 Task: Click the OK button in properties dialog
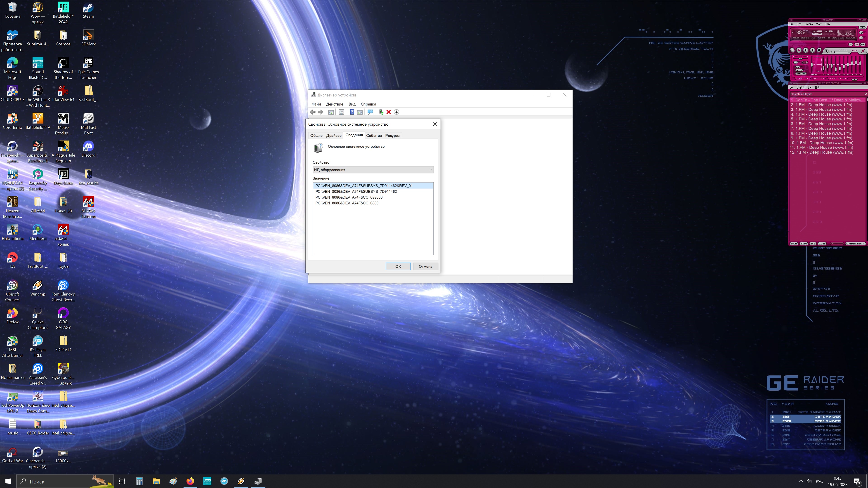398,266
